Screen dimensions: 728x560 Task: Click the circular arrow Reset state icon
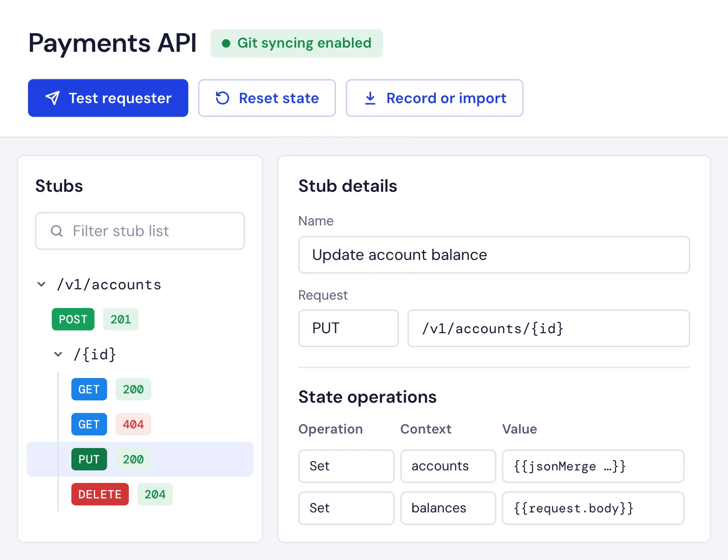point(223,98)
